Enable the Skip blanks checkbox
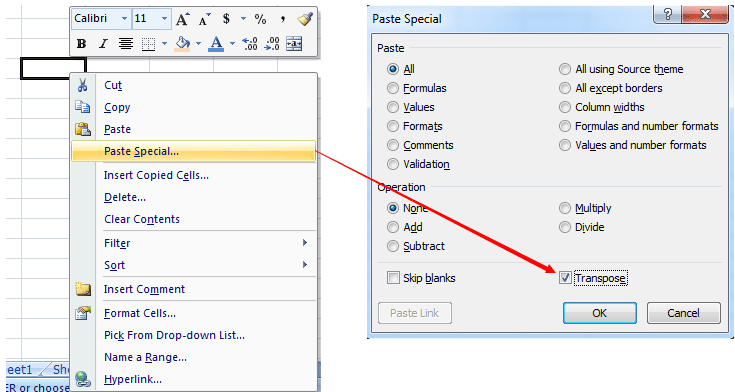The image size is (735, 392). (x=393, y=278)
